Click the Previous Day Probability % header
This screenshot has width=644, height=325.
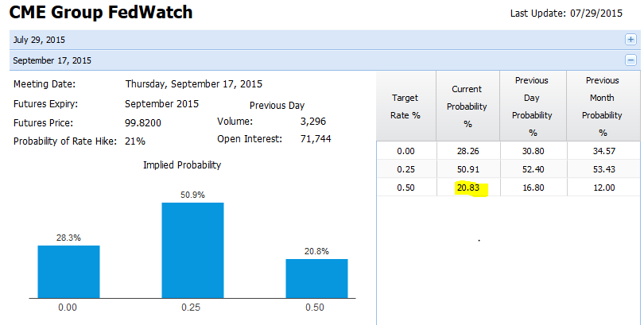pyautogui.click(x=533, y=106)
